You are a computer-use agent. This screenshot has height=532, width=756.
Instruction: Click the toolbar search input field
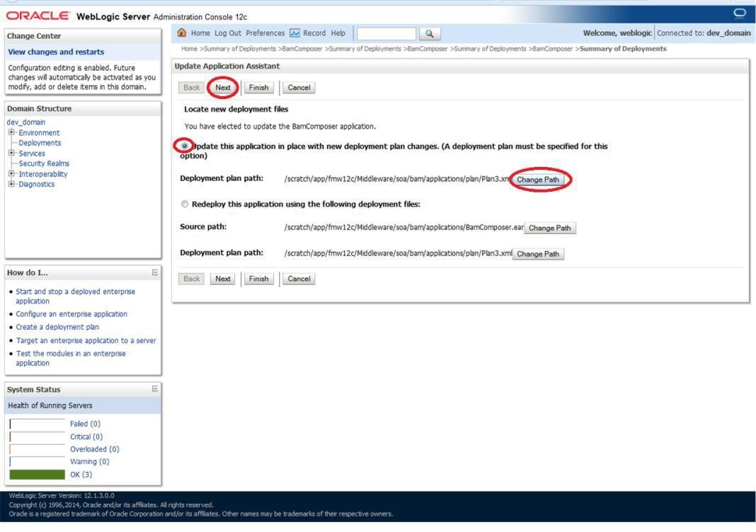pos(386,34)
